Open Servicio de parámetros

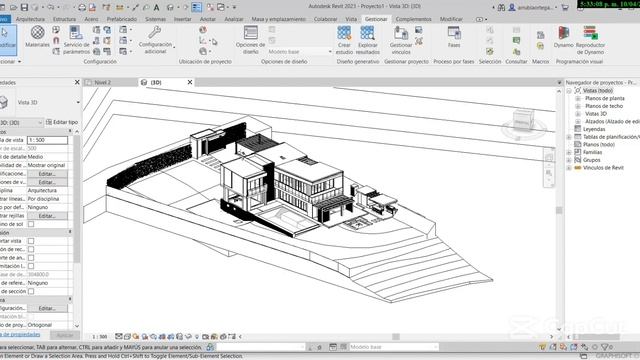coord(76,40)
